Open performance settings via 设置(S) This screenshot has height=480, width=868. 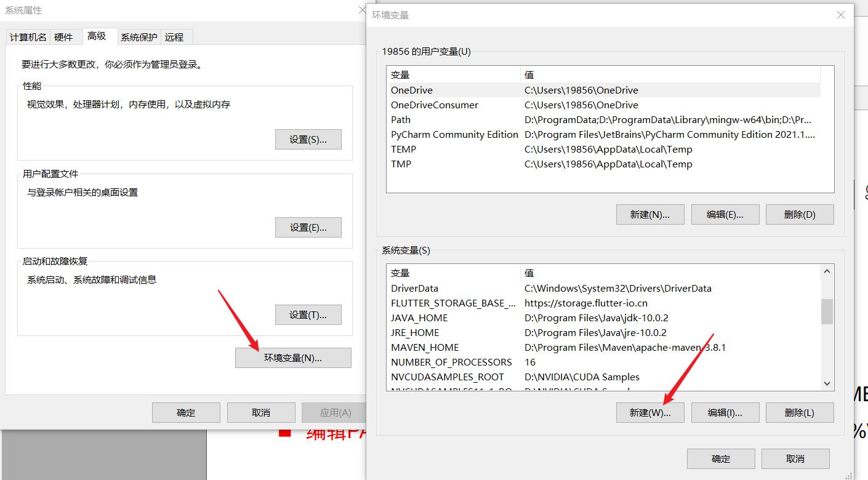[x=308, y=139]
